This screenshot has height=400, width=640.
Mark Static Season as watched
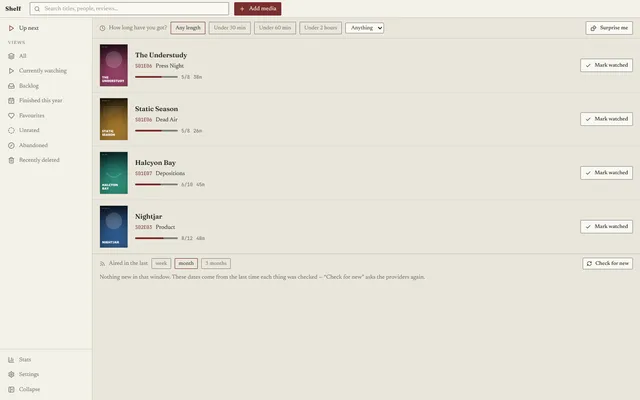coord(607,119)
